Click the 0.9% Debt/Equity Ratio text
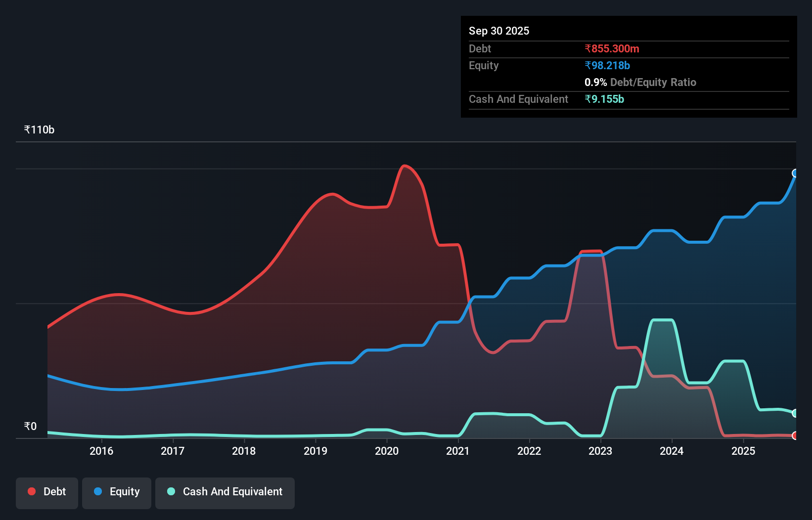Screen dimensions: 812x520 click(x=640, y=83)
